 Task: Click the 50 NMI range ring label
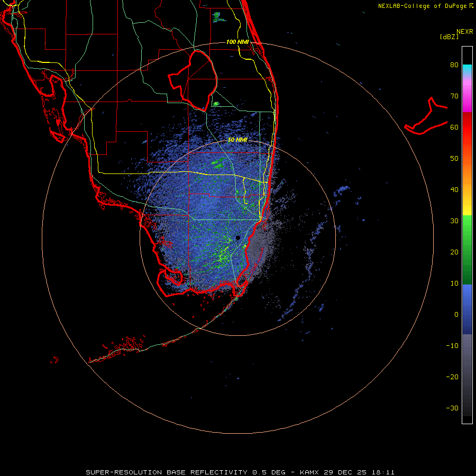point(237,140)
